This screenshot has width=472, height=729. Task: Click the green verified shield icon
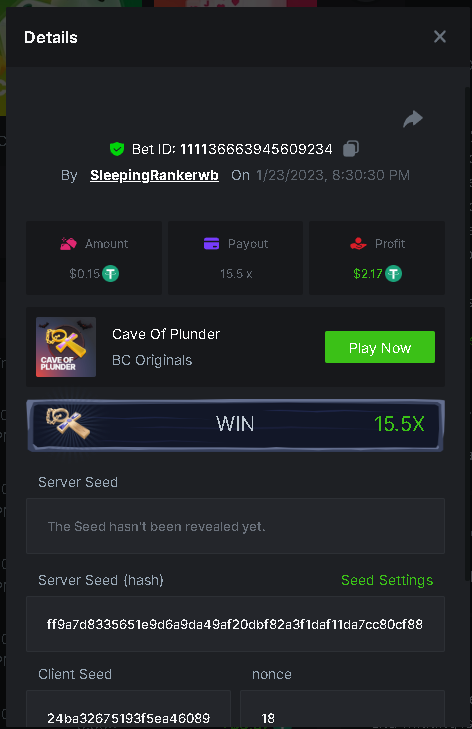pos(117,149)
